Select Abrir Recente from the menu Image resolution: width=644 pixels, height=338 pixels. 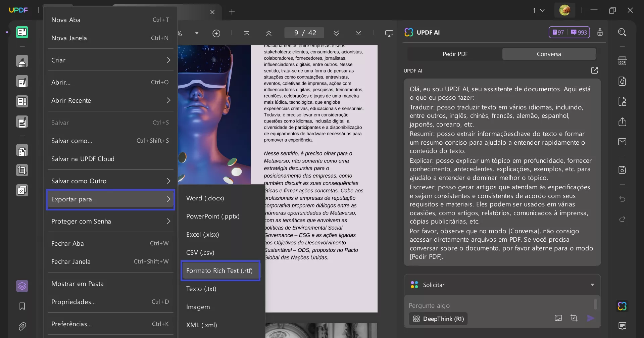[x=71, y=100]
